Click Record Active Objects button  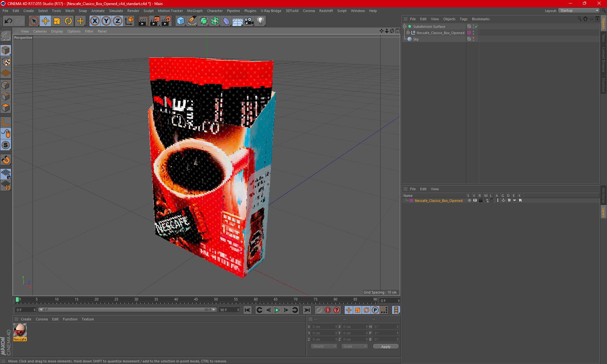click(x=319, y=310)
